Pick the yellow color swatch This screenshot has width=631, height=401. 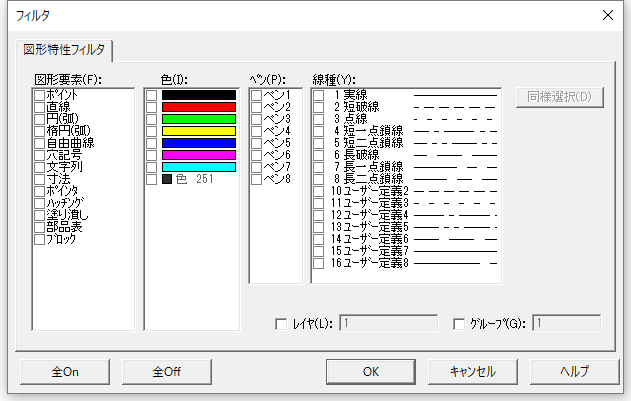[x=198, y=131]
